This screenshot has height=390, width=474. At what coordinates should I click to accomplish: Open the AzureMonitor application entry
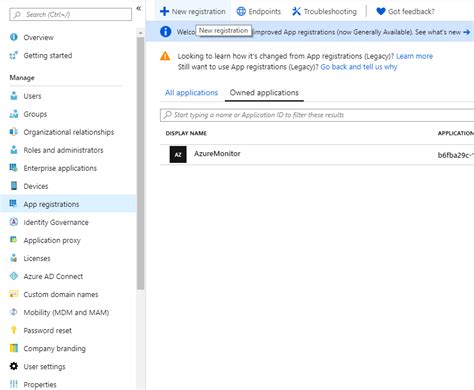(x=217, y=154)
